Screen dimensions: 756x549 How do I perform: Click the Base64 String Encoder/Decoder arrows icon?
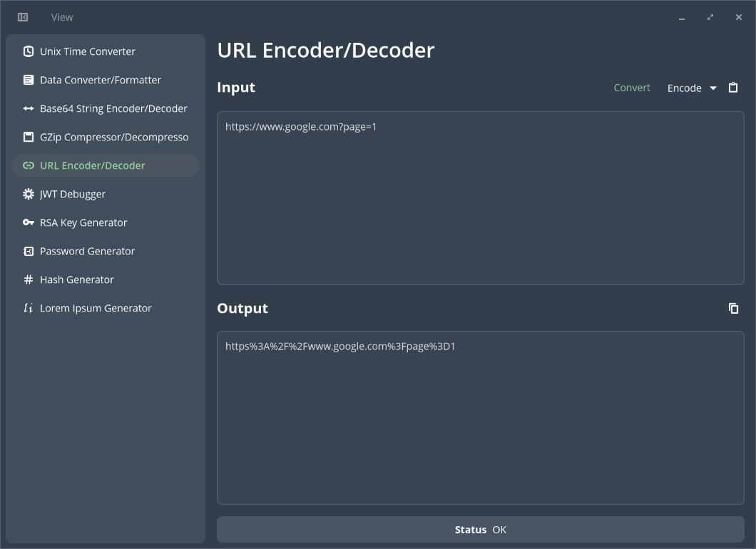tap(29, 108)
